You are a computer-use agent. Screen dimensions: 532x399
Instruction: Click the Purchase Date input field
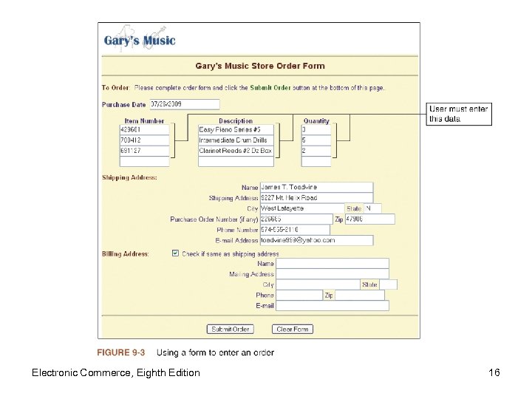point(185,104)
